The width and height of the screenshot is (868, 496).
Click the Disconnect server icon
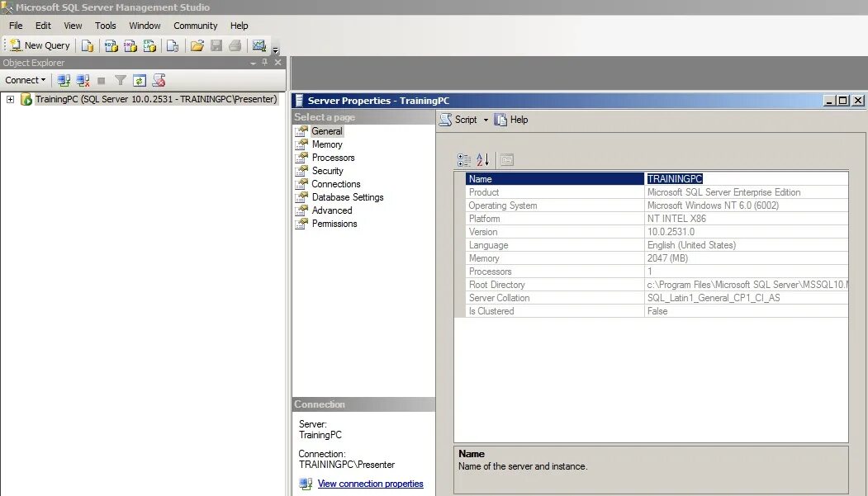[x=83, y=81]
